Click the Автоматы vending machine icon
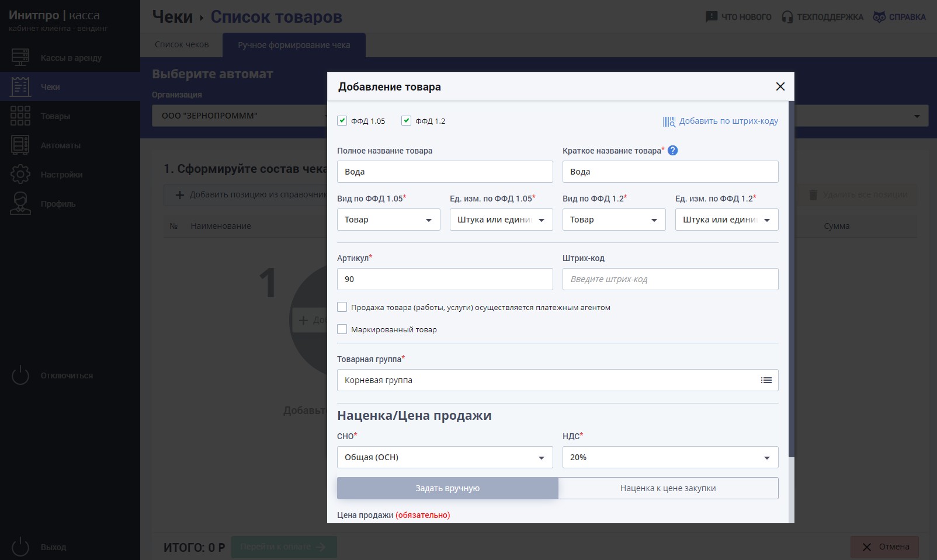This screenshot has width=937, height=560. [20, 145]
